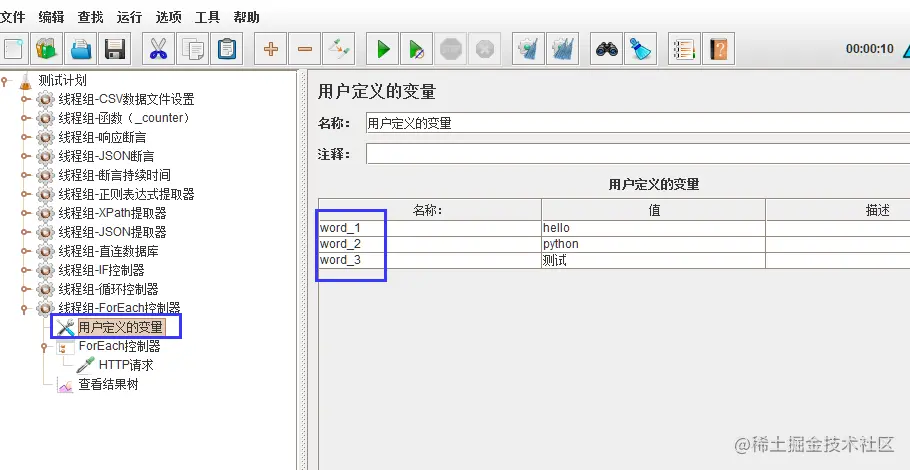Open the 选项 menu
Image resolution: width=910 pixels, height=470 pixels.
168,17
